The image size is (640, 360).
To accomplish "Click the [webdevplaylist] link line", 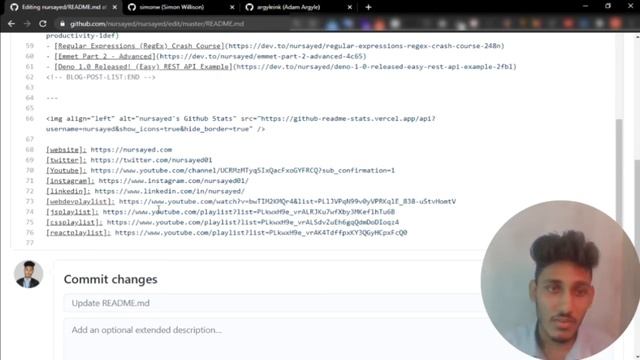I will click(x=251, y=202).
